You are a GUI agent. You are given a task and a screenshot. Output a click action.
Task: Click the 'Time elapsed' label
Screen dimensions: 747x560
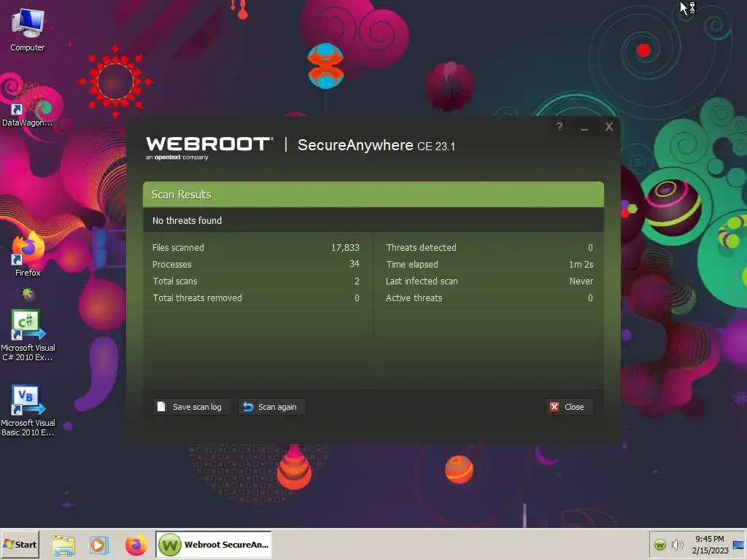(x=412, y=264)
